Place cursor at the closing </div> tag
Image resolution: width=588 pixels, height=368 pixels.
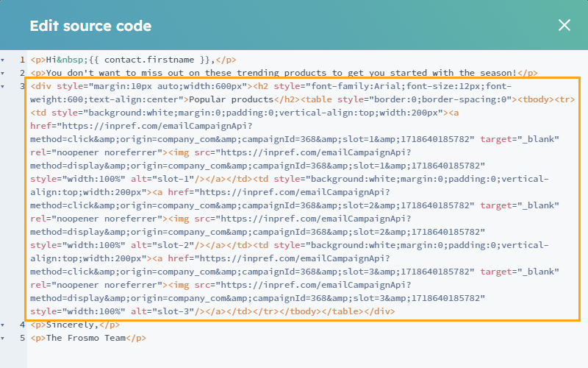coord(380,311)
